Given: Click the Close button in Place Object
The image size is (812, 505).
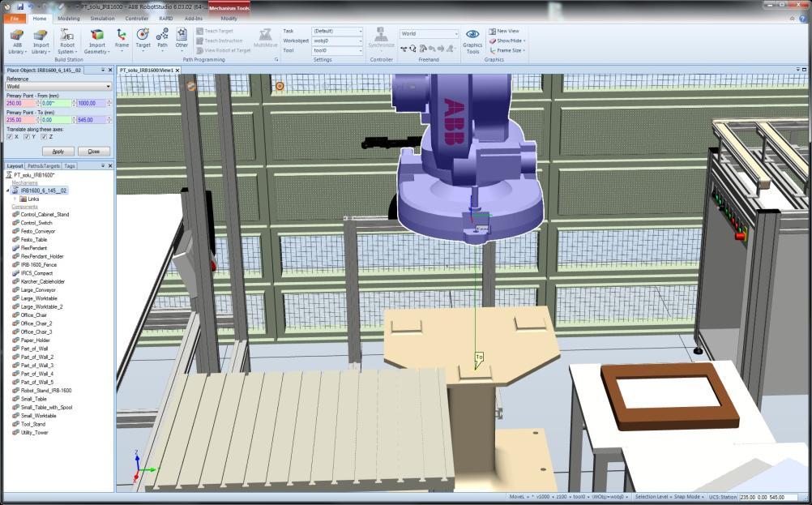Looking at the screenshot, I should tap(94, 152).
